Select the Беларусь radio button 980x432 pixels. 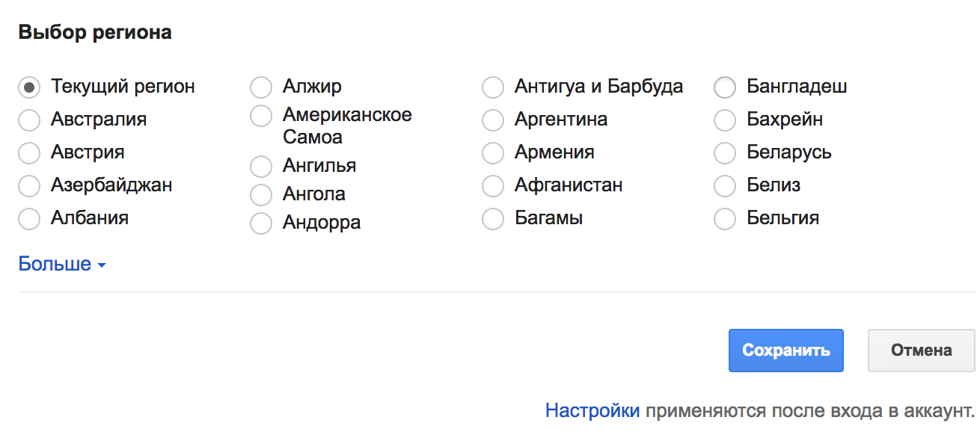pyautogui.click(x=725, y=153)
